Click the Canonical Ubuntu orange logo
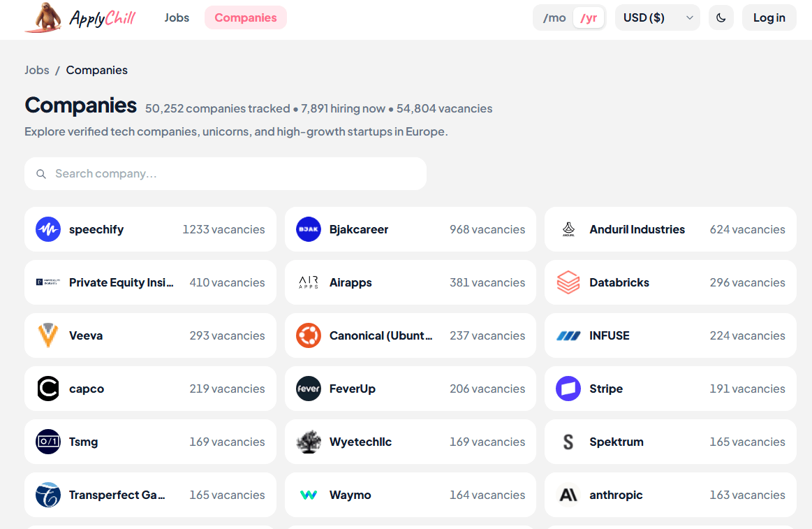Image resolution: width=812 pixels, height=529 pixels. tap(309, 335)
